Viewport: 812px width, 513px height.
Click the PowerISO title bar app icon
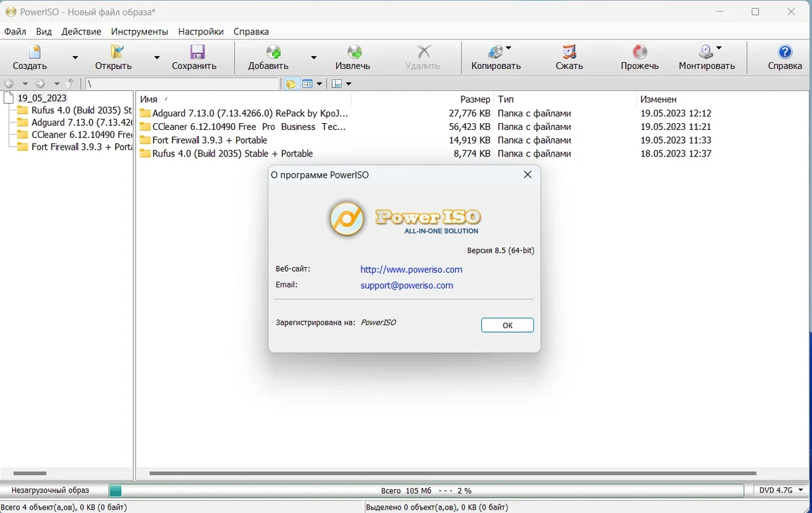tap(10, 12)
